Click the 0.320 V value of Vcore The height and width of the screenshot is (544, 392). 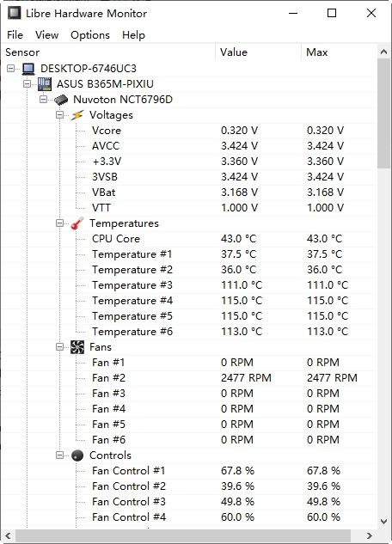pos(239,131)
